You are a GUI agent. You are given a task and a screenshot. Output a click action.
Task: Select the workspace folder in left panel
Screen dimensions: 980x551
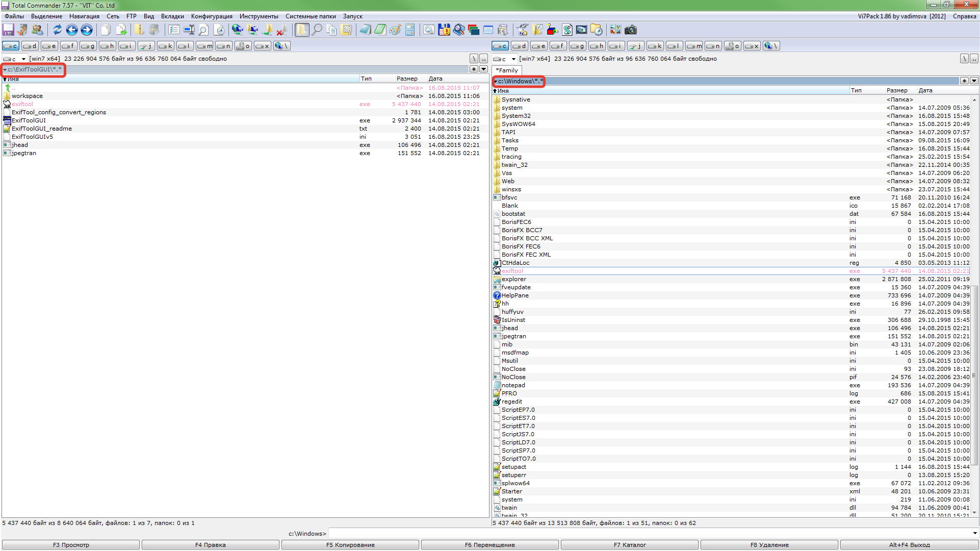(x=245, y=96)
